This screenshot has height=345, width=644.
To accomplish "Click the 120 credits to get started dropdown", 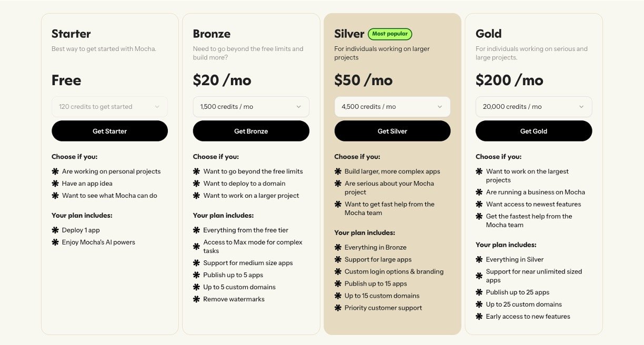I will point(109,107).
